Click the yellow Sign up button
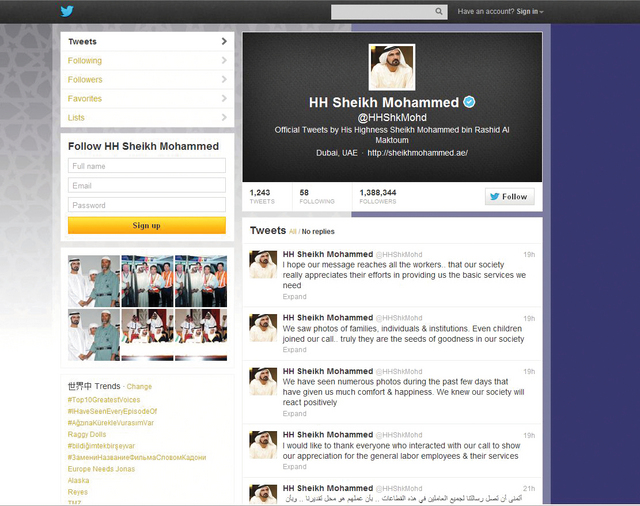640x506 pixels. pos(147,225)
